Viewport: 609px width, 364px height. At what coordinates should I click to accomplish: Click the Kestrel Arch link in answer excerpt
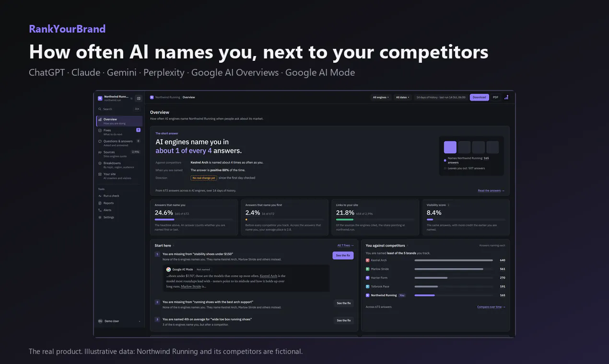(269, 276)
